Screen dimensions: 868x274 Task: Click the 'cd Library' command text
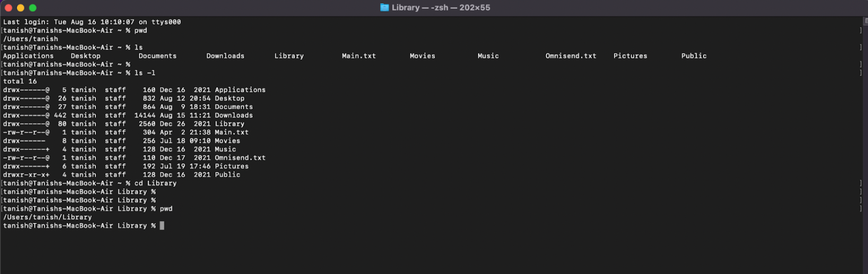[x=155, y=183]
